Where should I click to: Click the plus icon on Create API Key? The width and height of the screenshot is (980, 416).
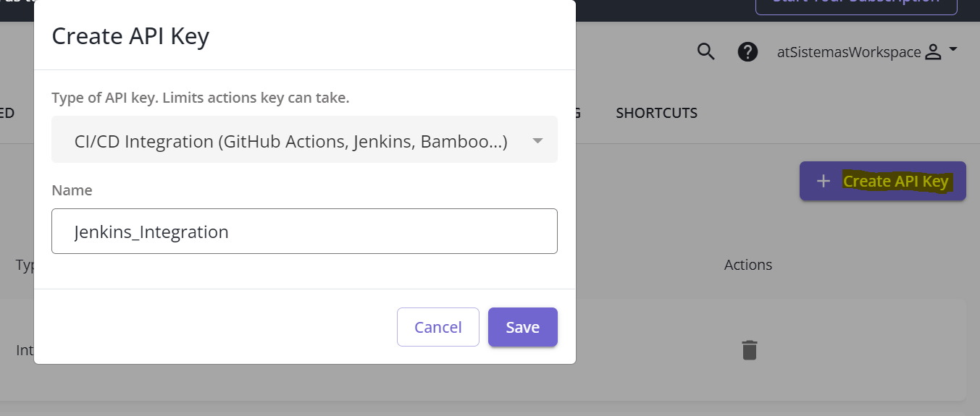(823, 181)
